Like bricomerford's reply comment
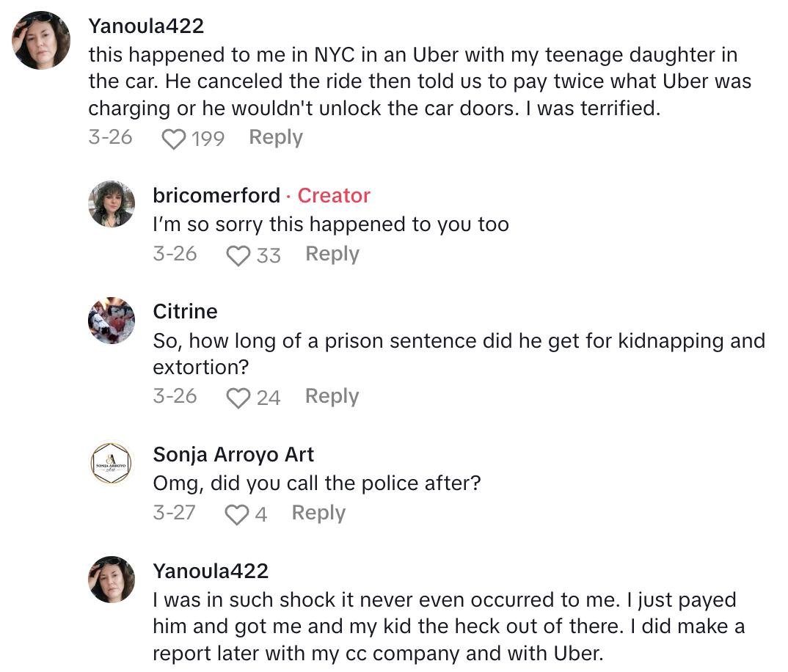 (238, 255)
